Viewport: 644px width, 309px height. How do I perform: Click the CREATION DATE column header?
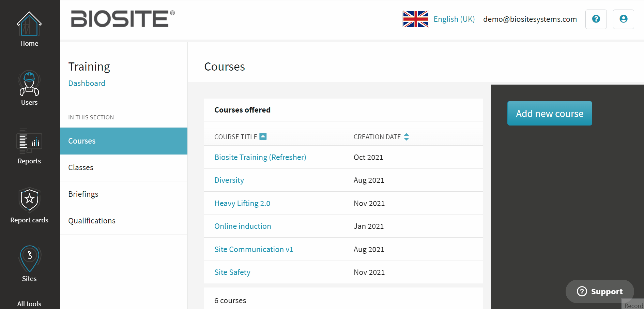[x=377, y=137]
